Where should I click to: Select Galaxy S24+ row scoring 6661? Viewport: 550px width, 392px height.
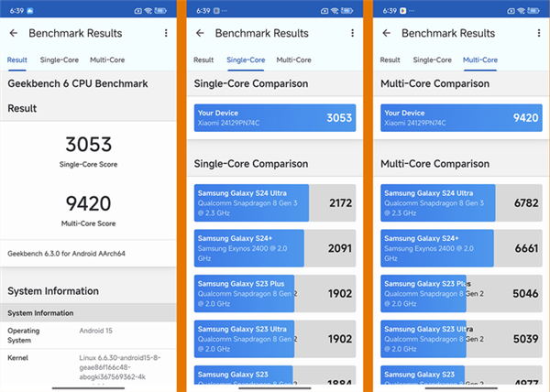461,247
